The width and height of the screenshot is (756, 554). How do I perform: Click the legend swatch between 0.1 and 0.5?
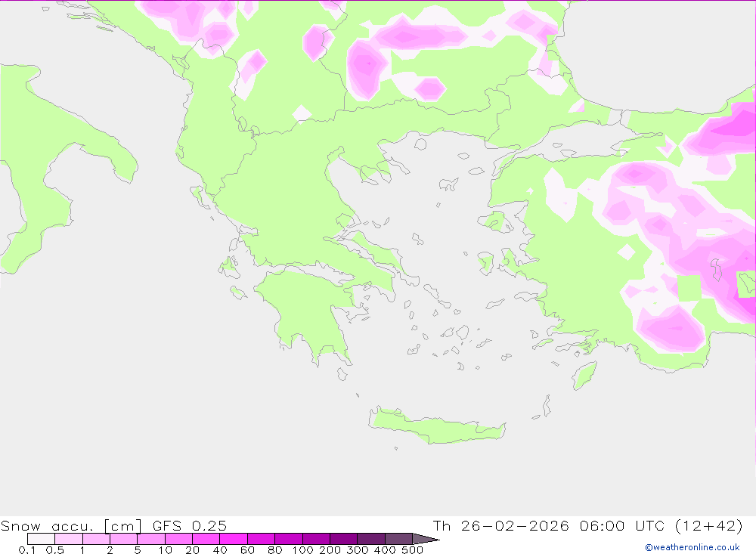tap(41, 539)
